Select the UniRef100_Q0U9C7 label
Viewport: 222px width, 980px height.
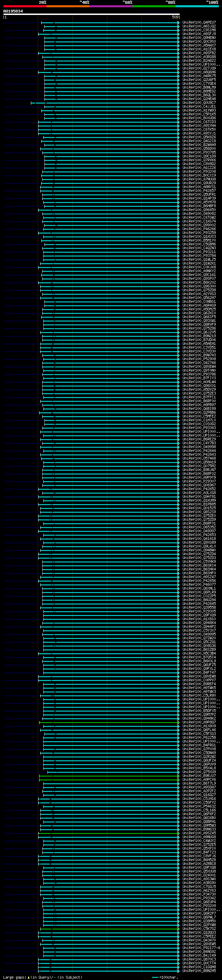pos(199,103)
